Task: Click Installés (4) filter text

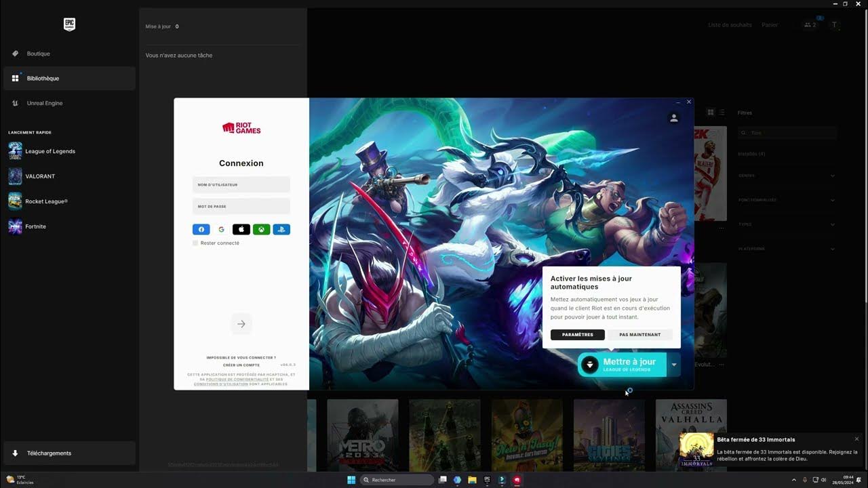Action: pos(751,154)
